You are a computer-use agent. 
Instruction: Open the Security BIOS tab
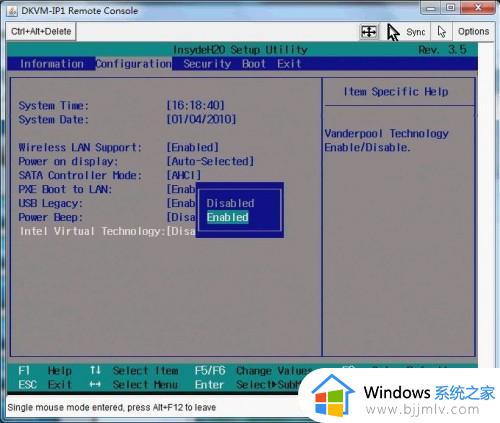pyautogui.click(x=207, y=64)
